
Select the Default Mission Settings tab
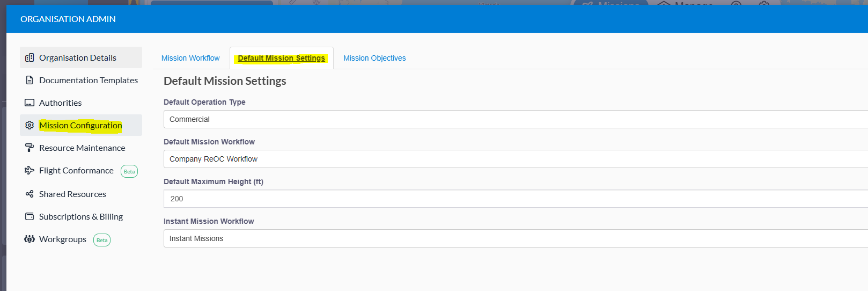point(282,58)
